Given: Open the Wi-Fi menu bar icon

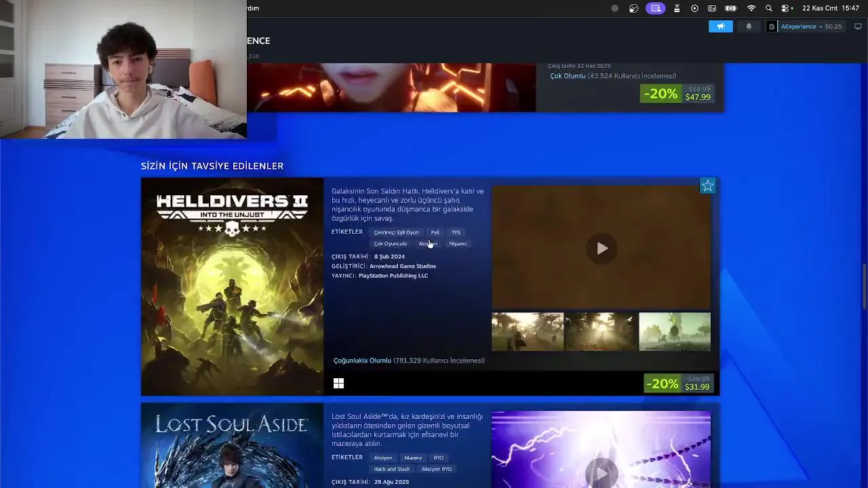Looking at the screenshot, I should 751,8.
